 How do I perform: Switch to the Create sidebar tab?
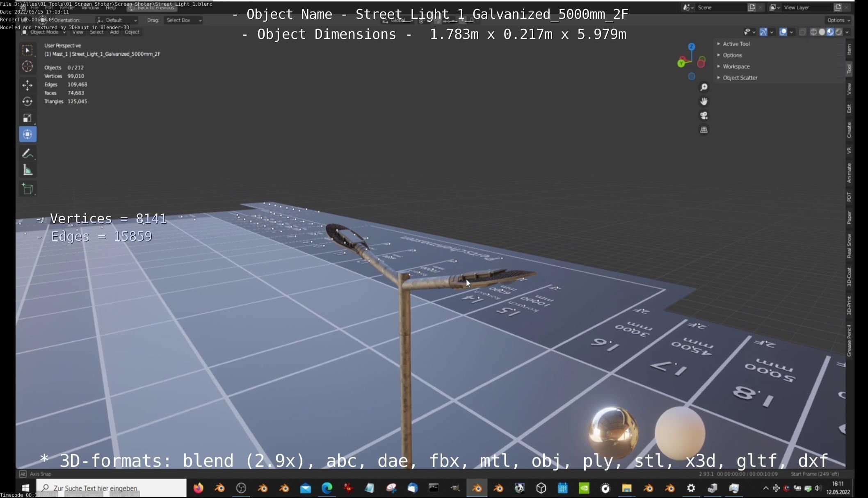pos(849,130)
